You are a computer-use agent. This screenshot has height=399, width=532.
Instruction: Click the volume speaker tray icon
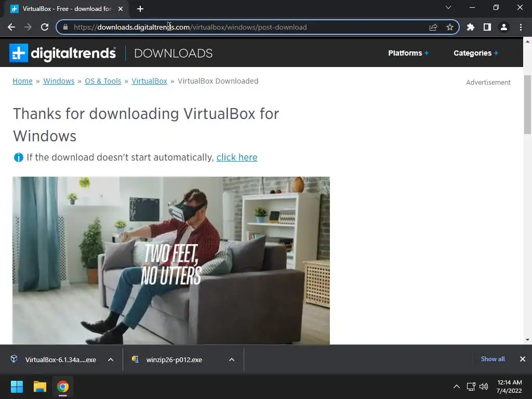484,387
